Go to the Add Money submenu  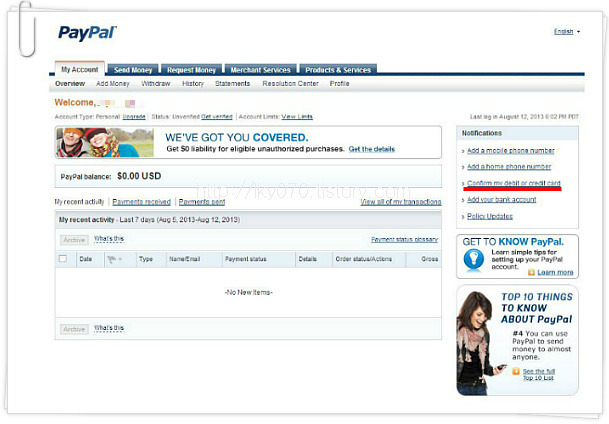point(113,83)
